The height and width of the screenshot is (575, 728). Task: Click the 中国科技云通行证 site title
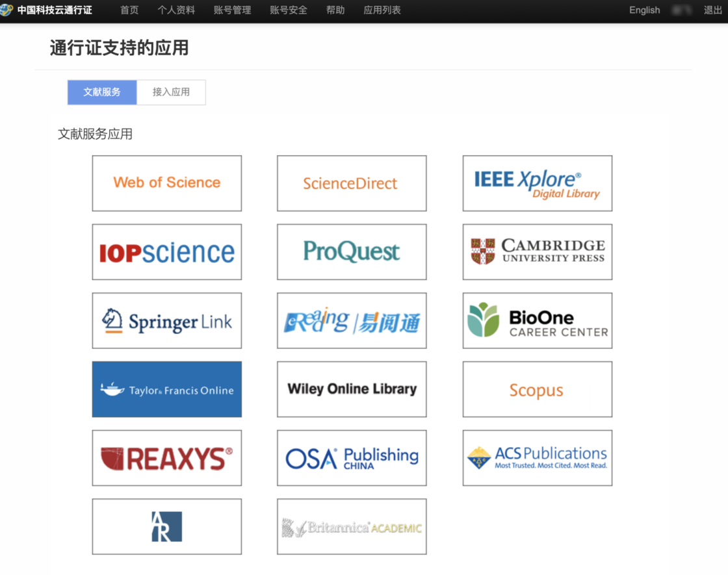click(x=55, y=10)
